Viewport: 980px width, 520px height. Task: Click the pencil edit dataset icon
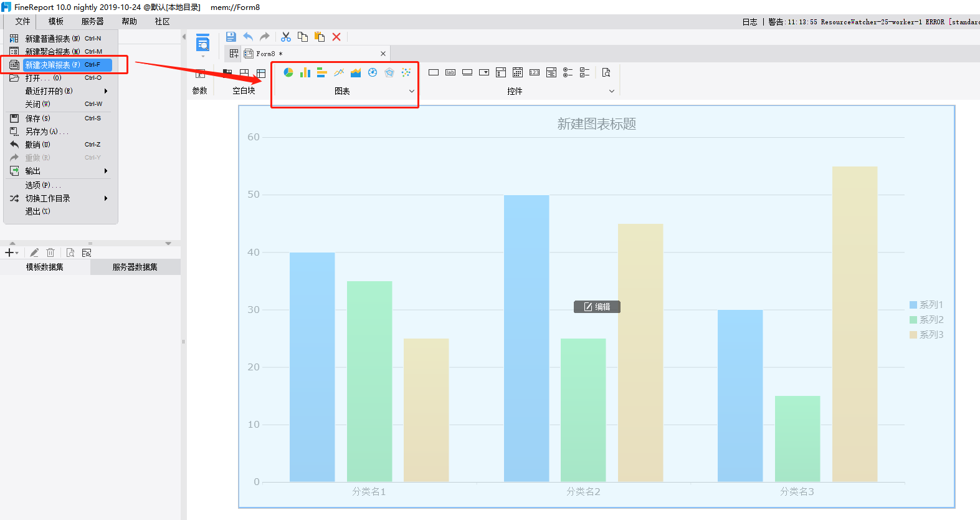[x=34, y=253]
